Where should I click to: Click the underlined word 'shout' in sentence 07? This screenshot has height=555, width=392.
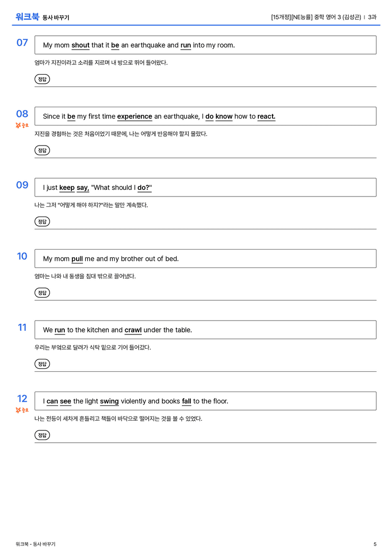point(80,45)
